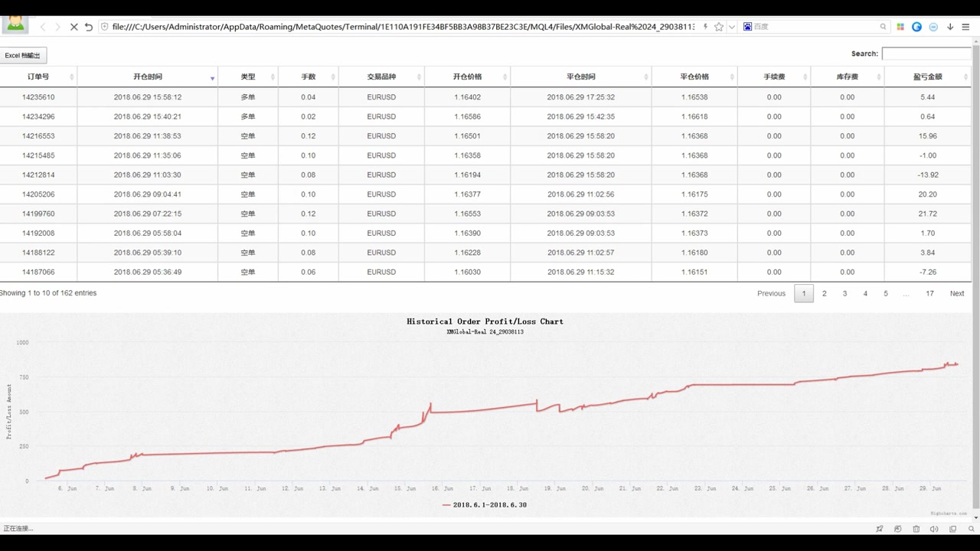
Task: Click the rocket accelerator icon in status bar
Action: point(879,529)
